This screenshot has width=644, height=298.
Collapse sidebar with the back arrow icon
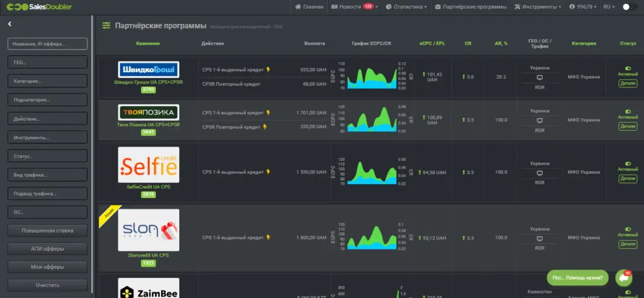click(9, 25)
